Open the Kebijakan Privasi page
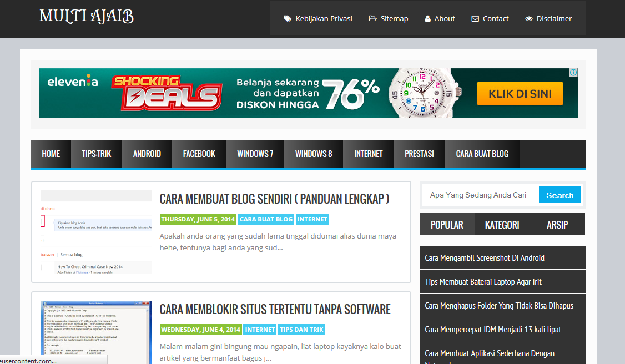The height and width of the screenshot is (364, 625). (x=324, y=19)
